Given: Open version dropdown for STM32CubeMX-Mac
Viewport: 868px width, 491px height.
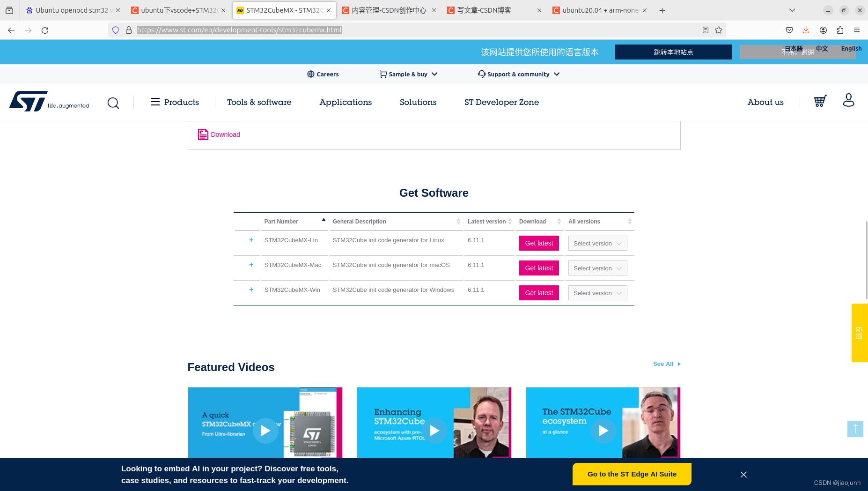Looking at the screenshot, I should click(597, 268).
